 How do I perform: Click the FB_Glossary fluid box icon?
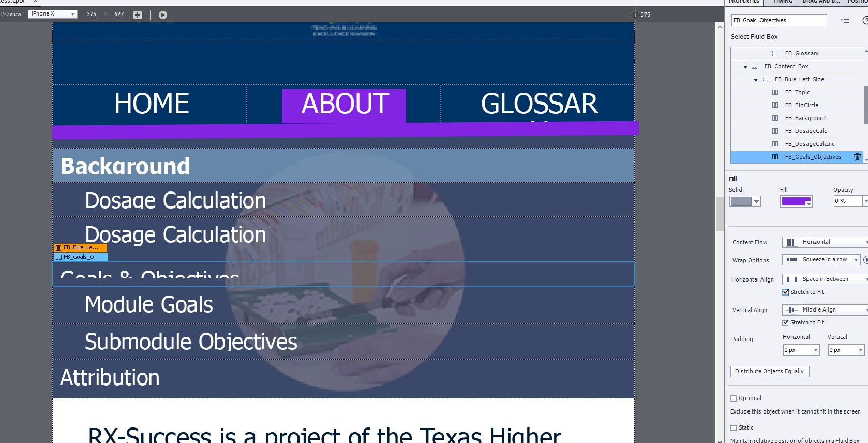click(x=775, y=53)
